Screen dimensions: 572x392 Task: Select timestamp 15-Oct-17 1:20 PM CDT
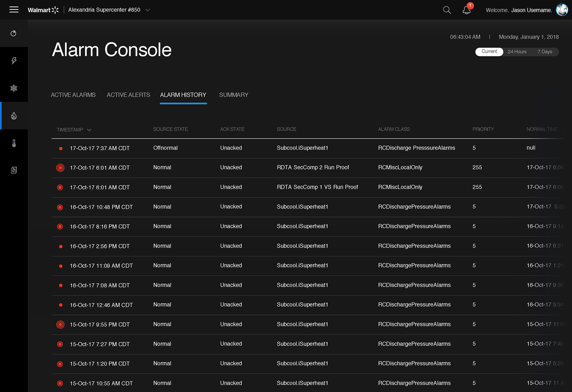[x=100, y=364]
